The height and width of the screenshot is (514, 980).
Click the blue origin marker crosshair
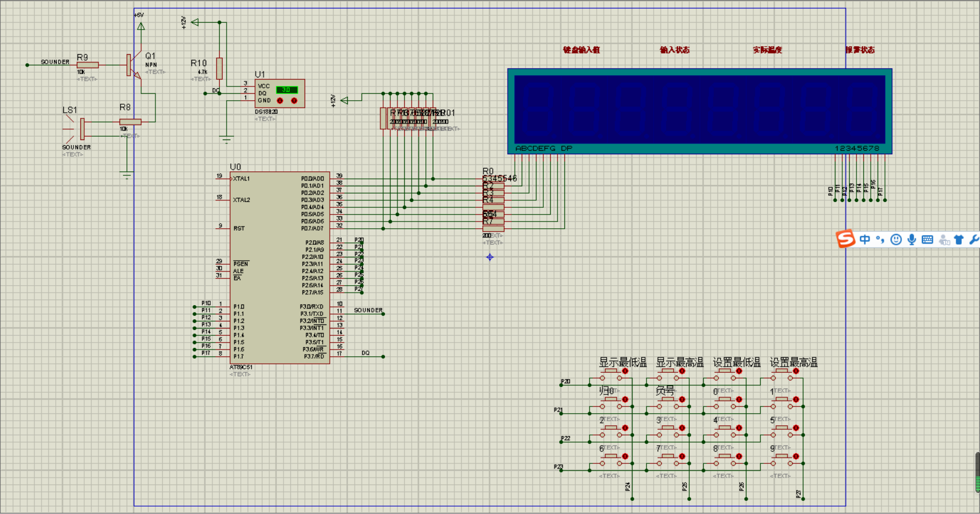coord(490,257)
